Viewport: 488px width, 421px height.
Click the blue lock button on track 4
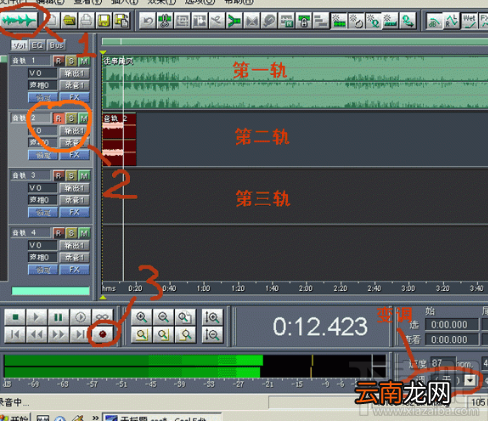43,269
